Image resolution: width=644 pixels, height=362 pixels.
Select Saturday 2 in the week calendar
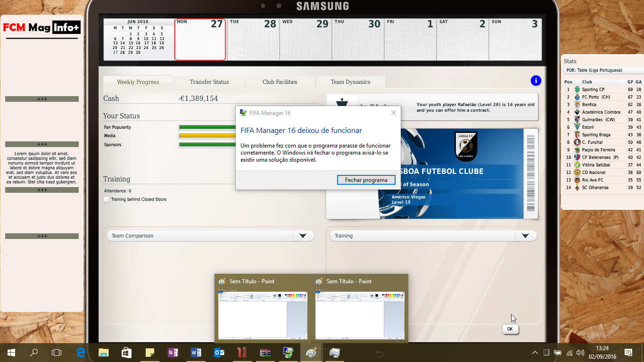click(462, 40)
